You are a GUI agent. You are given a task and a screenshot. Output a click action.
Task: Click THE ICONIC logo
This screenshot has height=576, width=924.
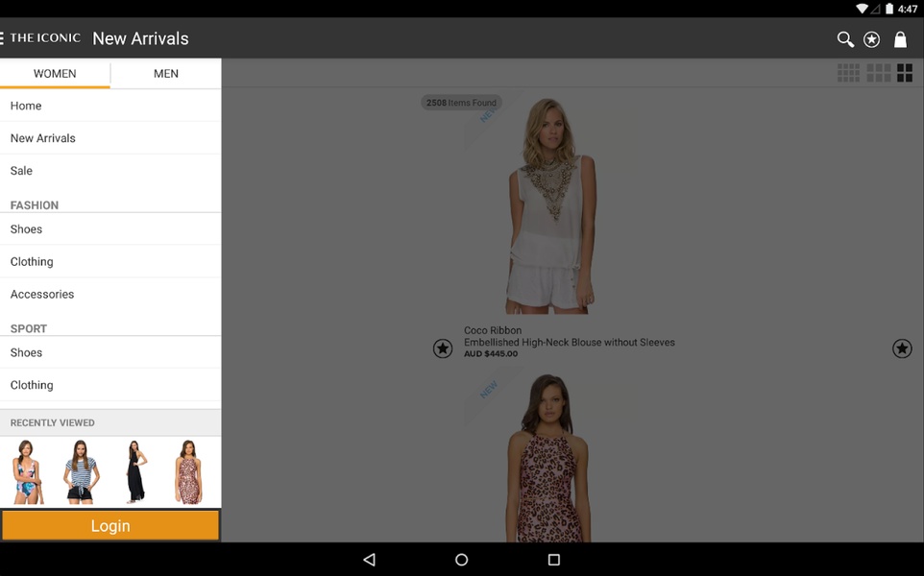45,38
